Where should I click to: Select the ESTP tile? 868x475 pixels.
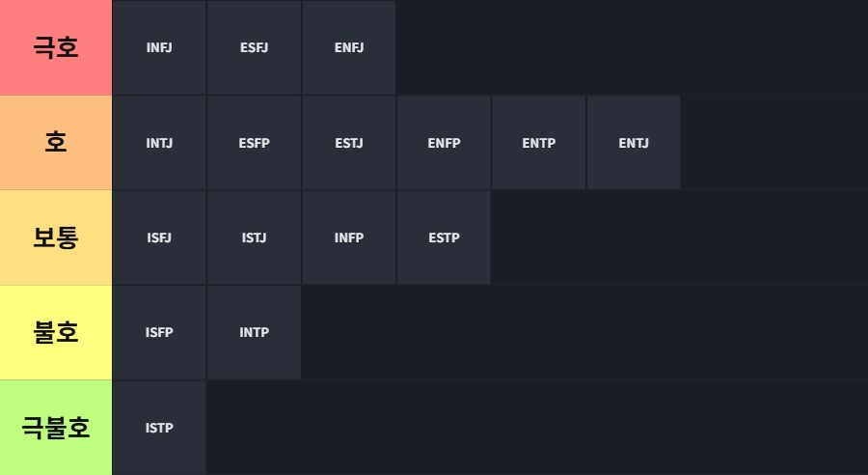pyautogui.click(x=444, y=237)
